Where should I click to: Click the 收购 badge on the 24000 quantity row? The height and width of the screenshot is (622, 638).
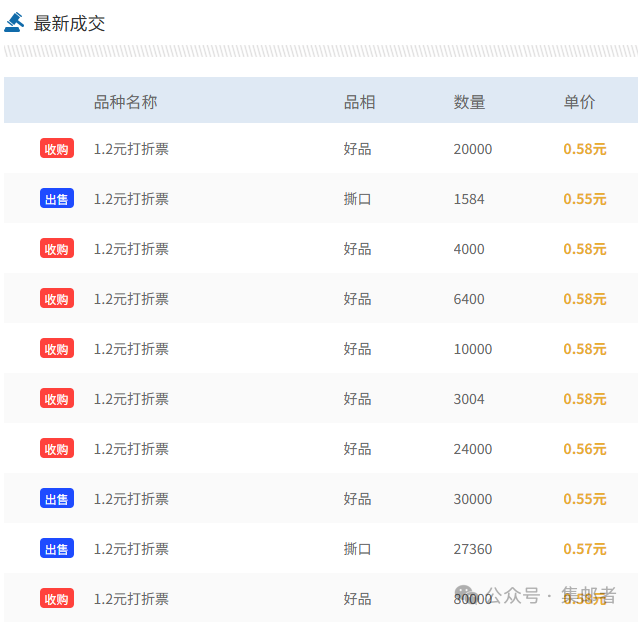tap(57, 448)
